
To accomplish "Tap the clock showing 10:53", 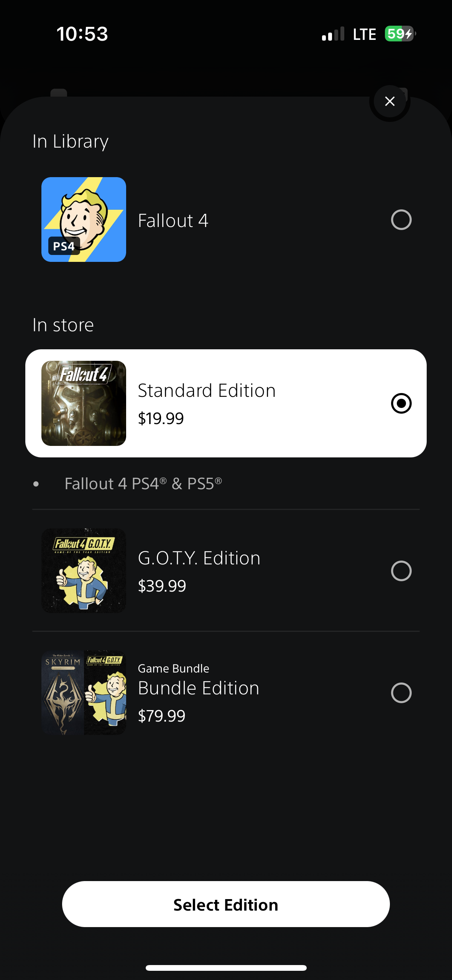I will pos(82,34).
